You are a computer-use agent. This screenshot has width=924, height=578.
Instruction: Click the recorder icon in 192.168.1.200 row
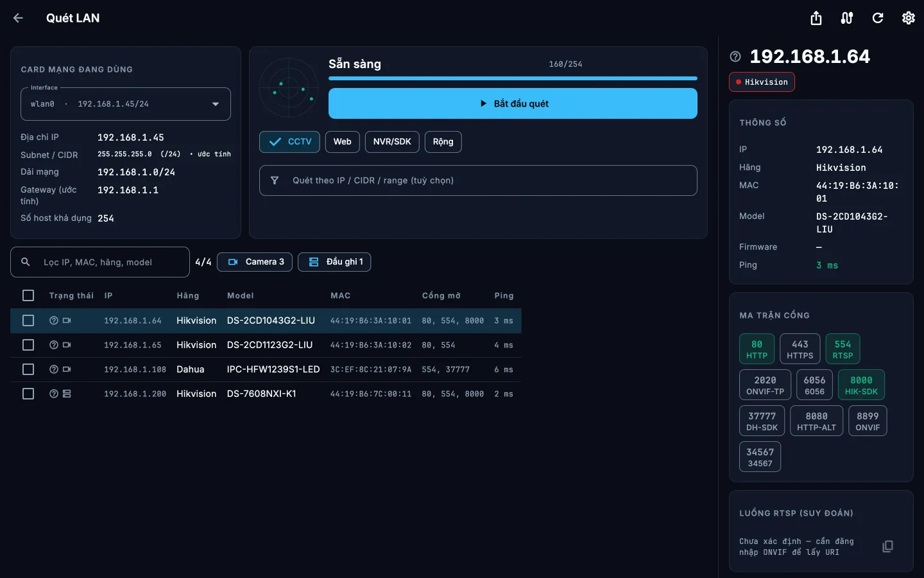(x=67, y=394)
